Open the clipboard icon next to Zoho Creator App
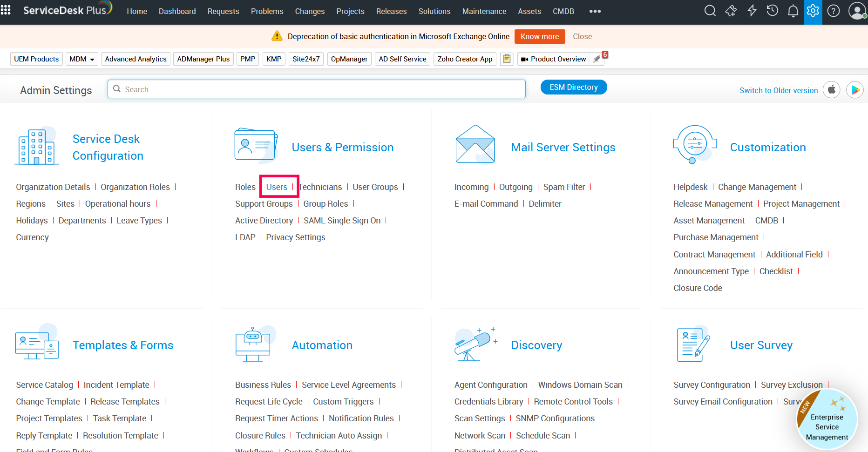This screenshot has height=452, width=868. (507, 59)
